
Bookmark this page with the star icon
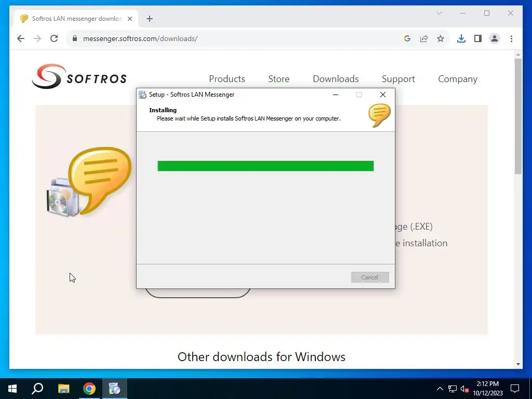(441, 38)
